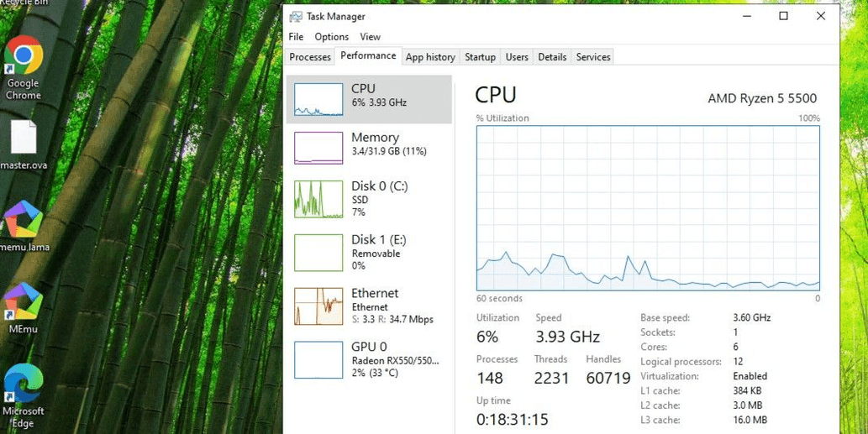Select the master.ova file icon
Viewport: 868px width, 434px height.
(23, 138)
